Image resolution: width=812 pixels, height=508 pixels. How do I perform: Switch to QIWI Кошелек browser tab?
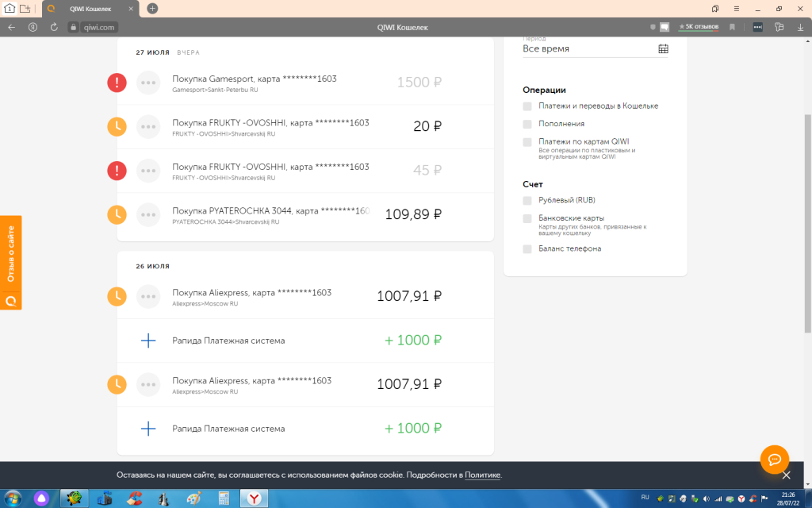pyautogui.click(x=90, y=9)
